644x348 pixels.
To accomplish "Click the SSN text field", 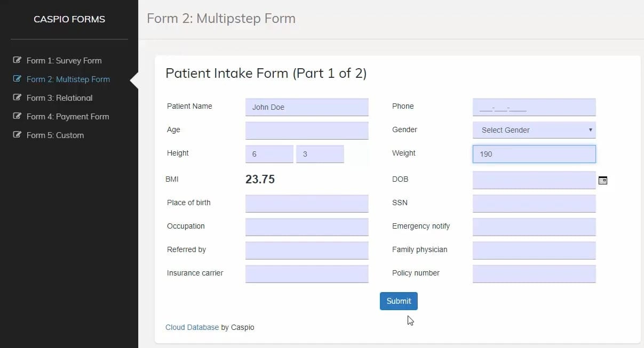I will click(534, 203).
